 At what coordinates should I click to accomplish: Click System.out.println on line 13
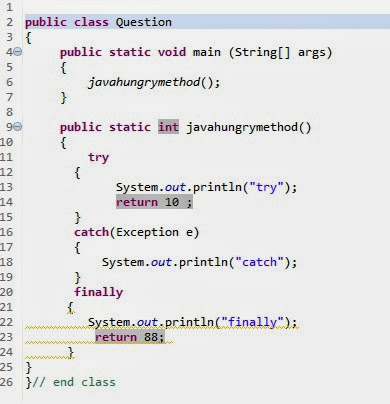179,187
